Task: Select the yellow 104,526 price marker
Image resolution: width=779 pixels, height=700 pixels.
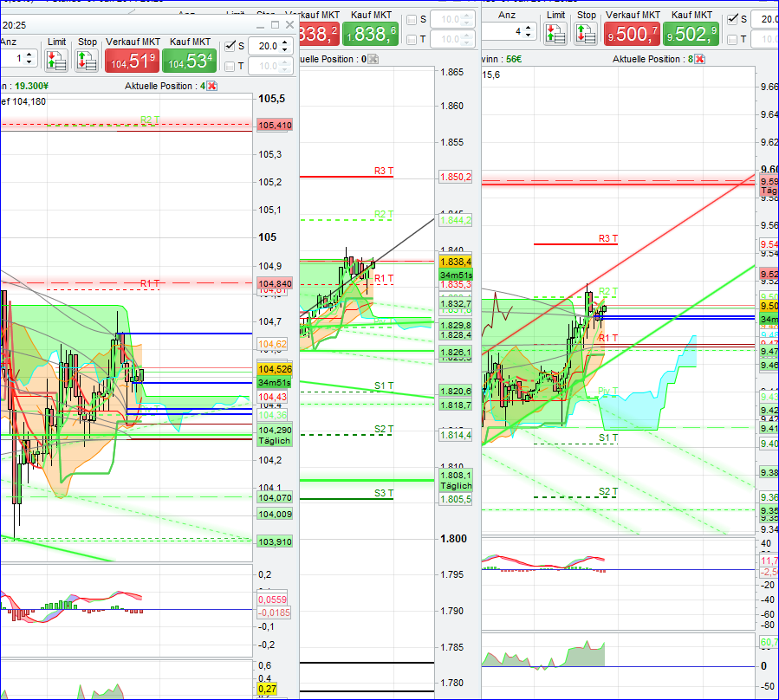Action: tap(275, 369)
